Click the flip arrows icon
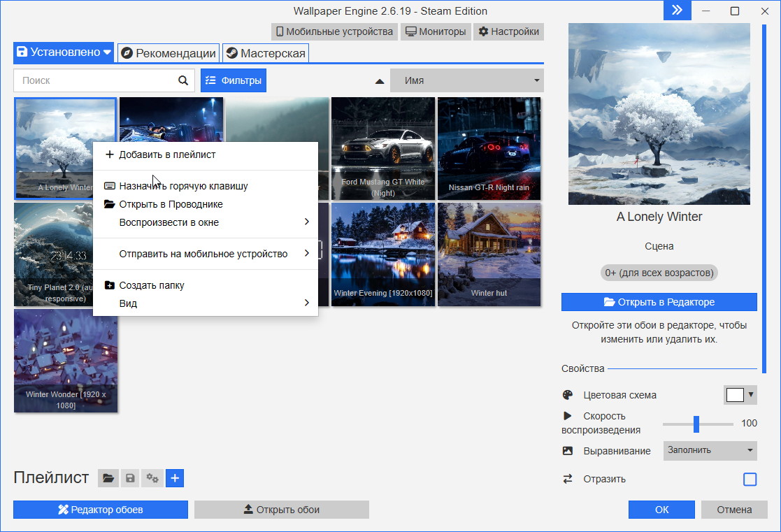Viewport: 781px width, 532px height. pyautogui.click(x=567, y=479)
